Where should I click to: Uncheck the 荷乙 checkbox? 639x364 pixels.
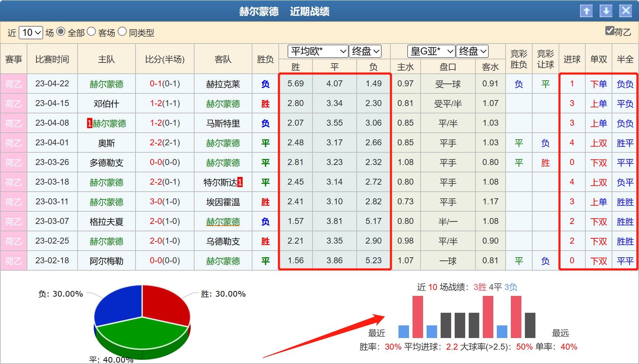pos(609,32)
